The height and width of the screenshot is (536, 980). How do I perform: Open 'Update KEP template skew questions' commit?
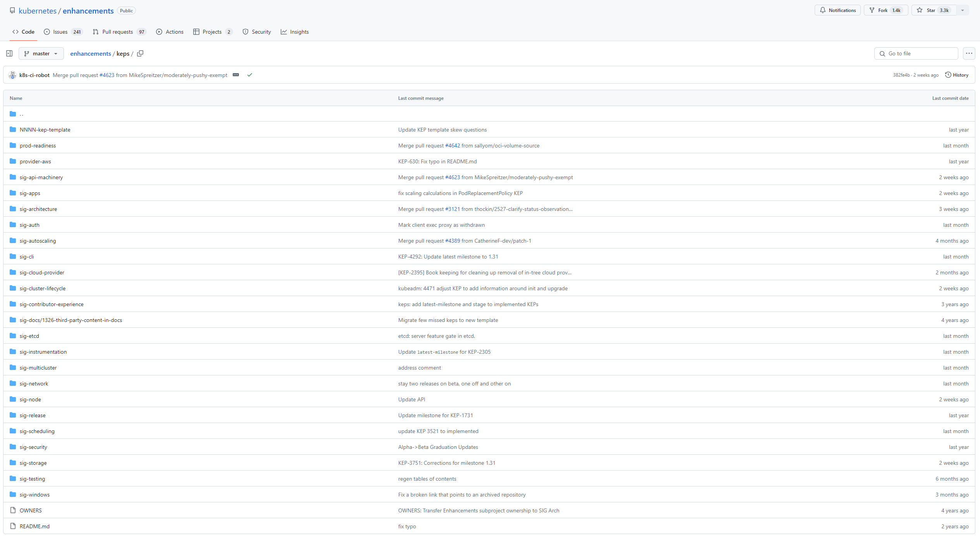[x=443, y=130]
